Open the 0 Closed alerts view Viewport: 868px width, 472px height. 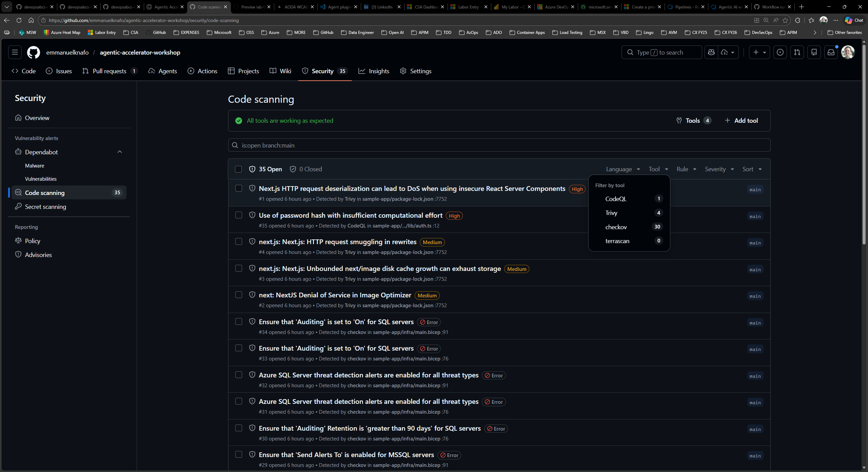pyautogui.click(x=306, y=169)
